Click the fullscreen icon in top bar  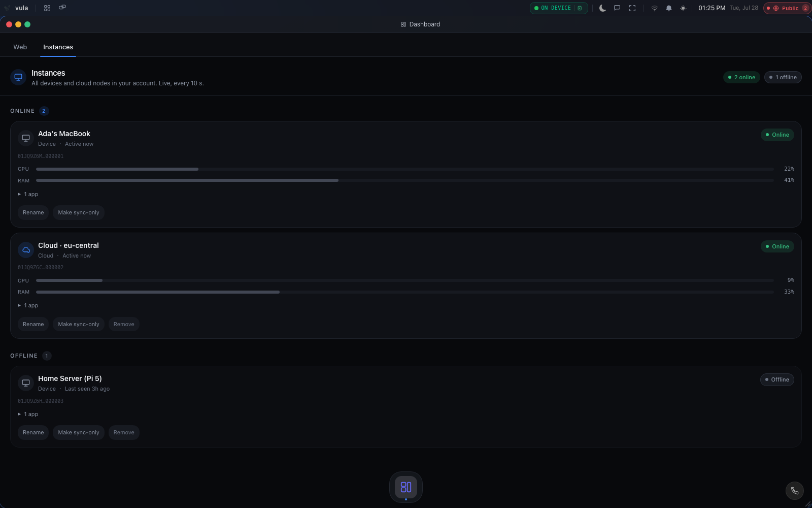click(x=632, y=8)
